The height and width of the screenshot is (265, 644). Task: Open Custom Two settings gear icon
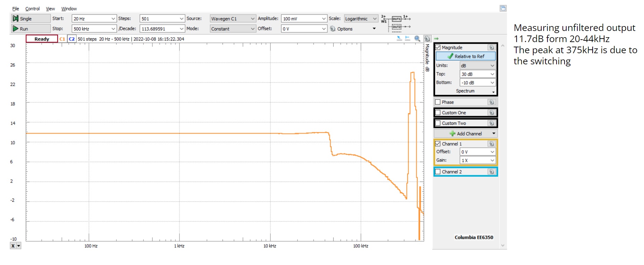[492, 123]
